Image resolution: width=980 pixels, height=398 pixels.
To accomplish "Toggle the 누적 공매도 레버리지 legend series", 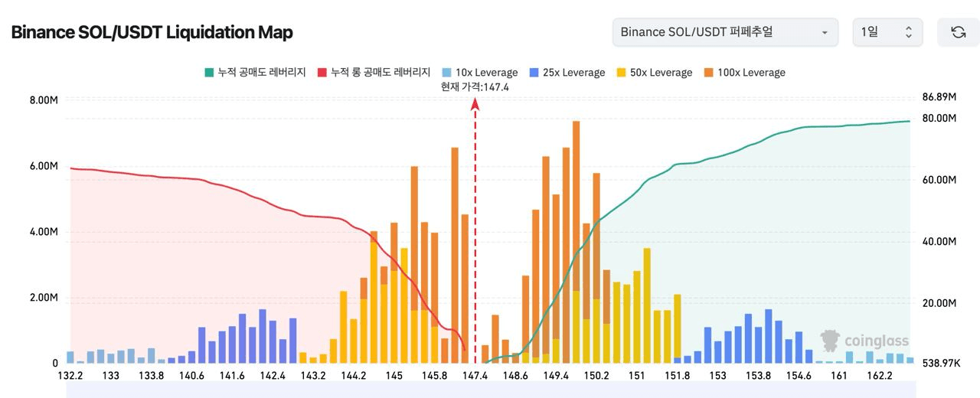I will tap(255, 72).
